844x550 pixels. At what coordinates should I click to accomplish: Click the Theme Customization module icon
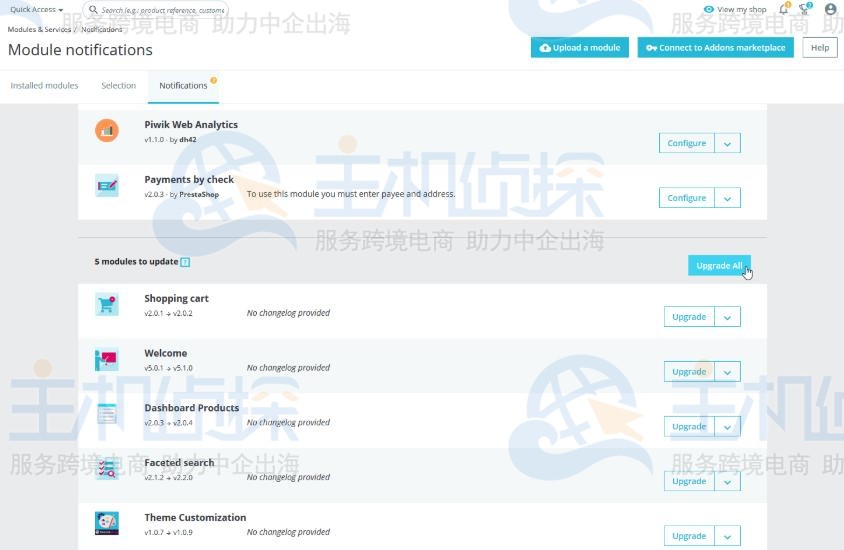coord(107,523)
